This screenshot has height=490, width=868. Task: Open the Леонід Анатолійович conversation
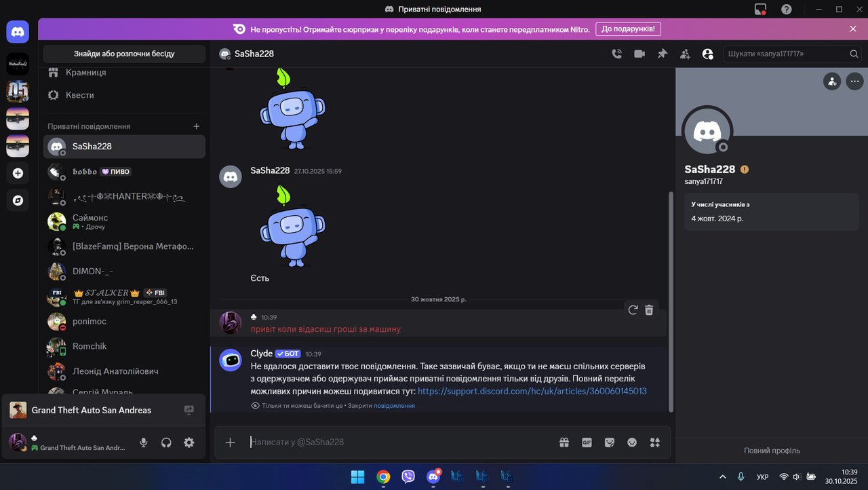point(124,371)
